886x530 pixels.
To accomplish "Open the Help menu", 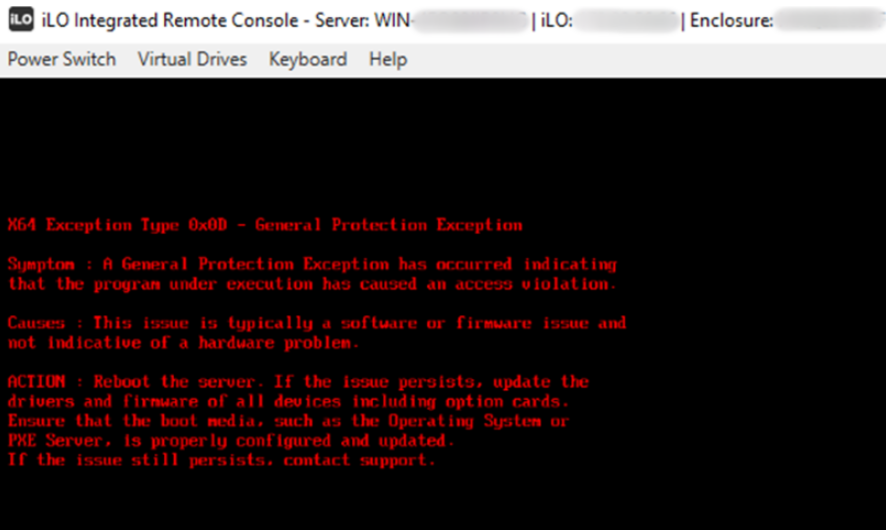I will [388, 59].
